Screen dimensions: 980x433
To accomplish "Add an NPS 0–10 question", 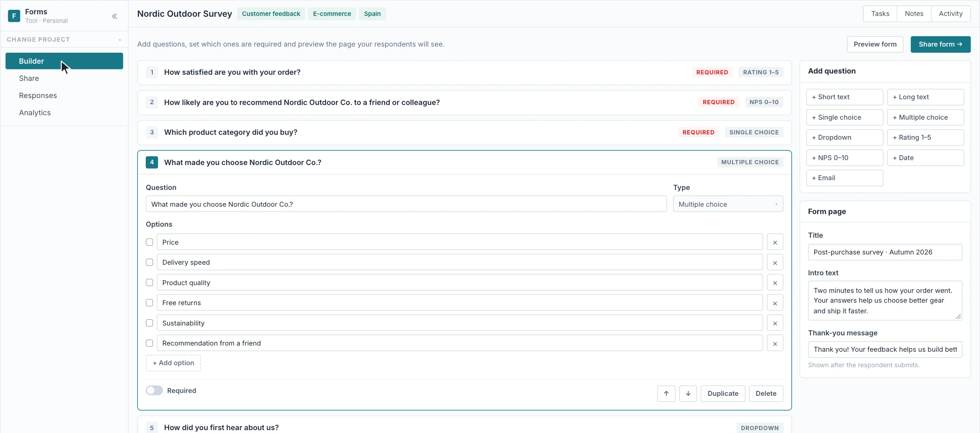I will tap(844, 158).
